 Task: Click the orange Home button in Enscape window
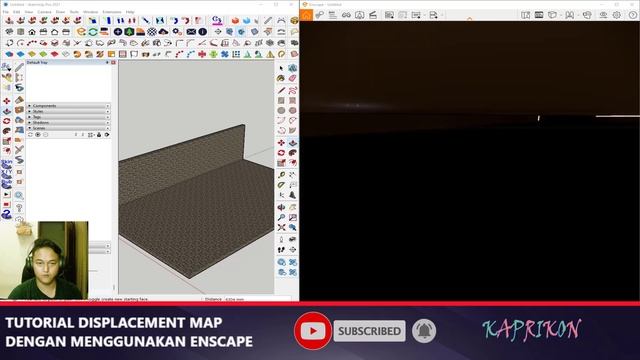(306, 15)
